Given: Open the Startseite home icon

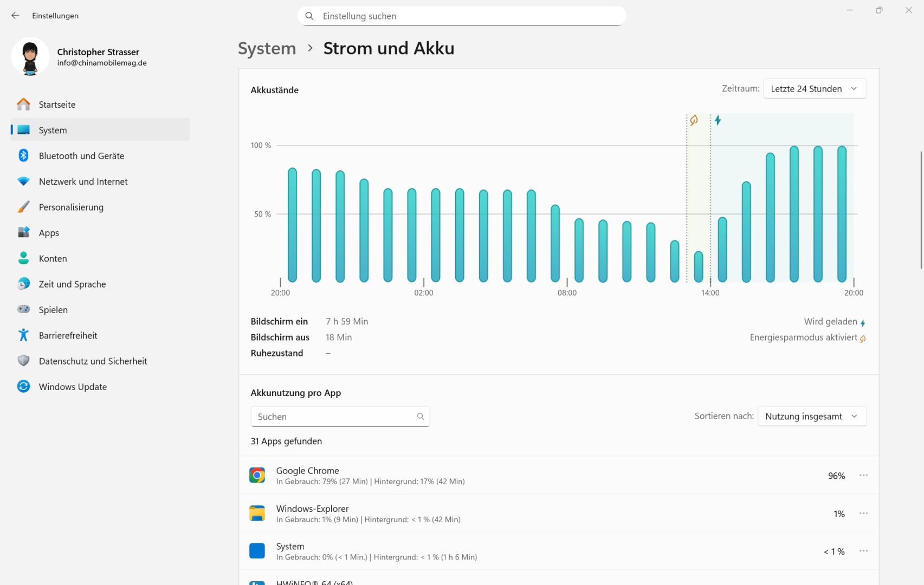Looking at the screenshot, I should (x=23, y=104).
